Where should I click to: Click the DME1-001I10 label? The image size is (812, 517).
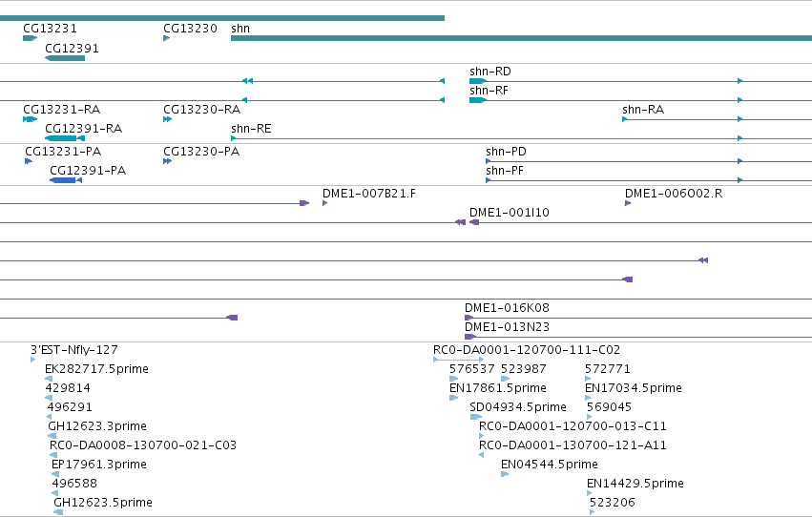510,213
